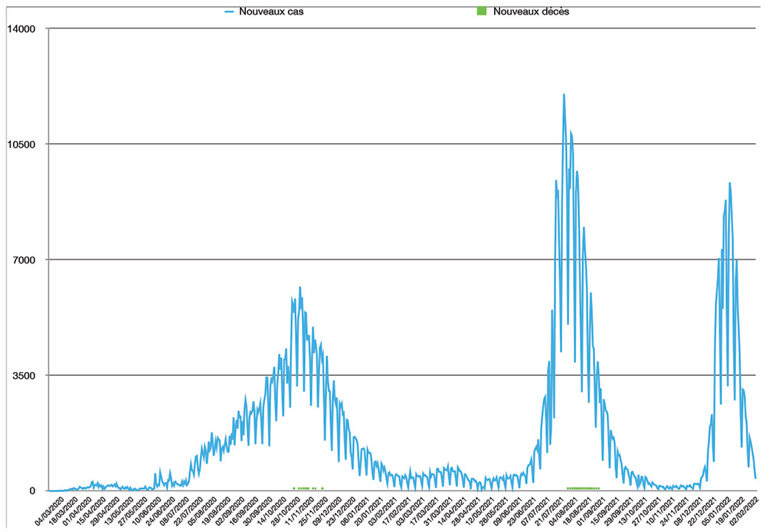Click the 14000 y-axis label
766x532 pixels.
tap(21, 29)
